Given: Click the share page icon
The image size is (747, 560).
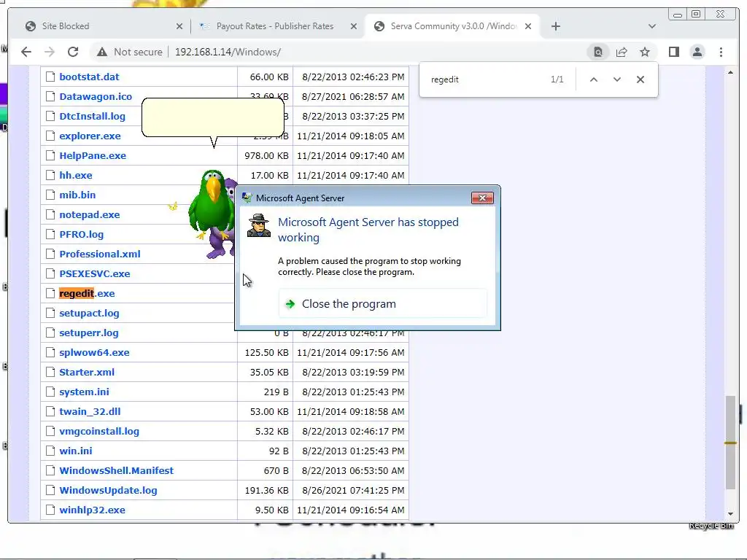Looking at the screenshot, I should (622, 52).
